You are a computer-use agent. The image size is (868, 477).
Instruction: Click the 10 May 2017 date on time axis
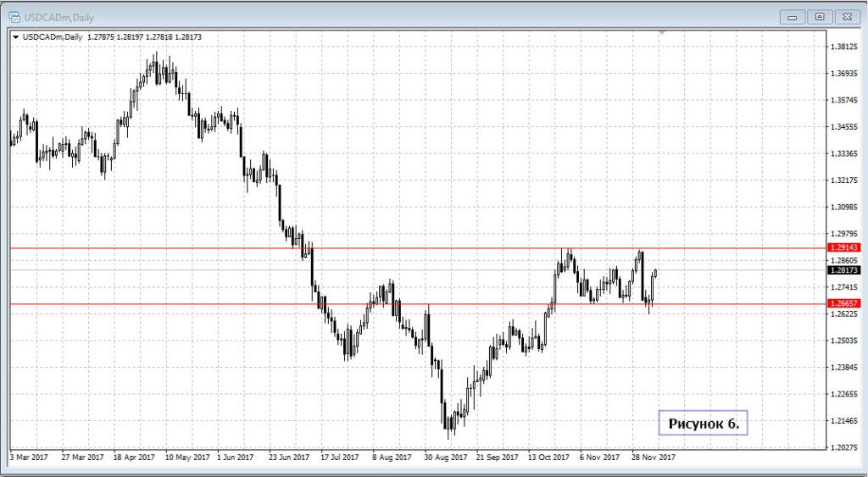pos(186,457)
